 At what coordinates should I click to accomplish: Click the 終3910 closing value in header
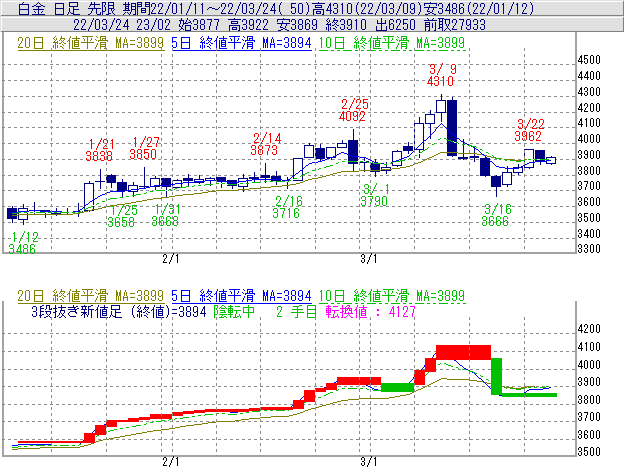click(x=346, y=25)
